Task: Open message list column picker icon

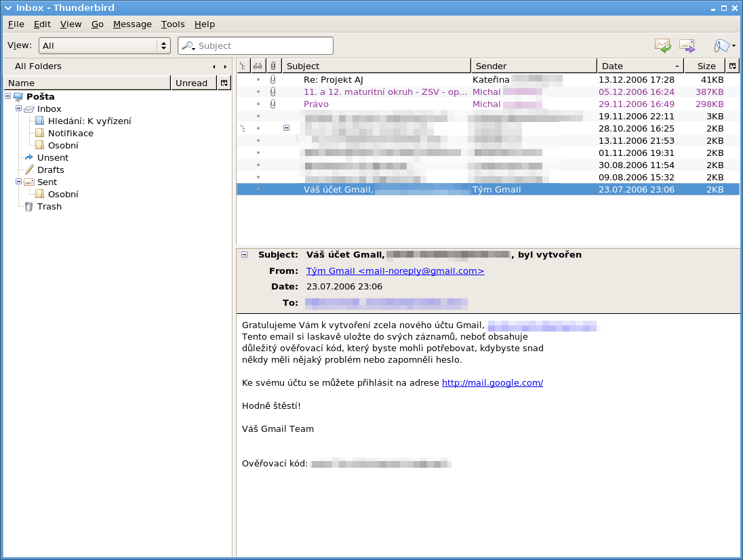Action: coord(733,66)
